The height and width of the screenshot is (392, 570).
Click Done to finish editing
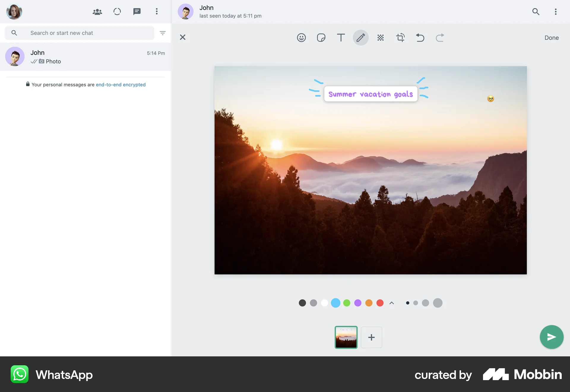(x=551, y=37)
